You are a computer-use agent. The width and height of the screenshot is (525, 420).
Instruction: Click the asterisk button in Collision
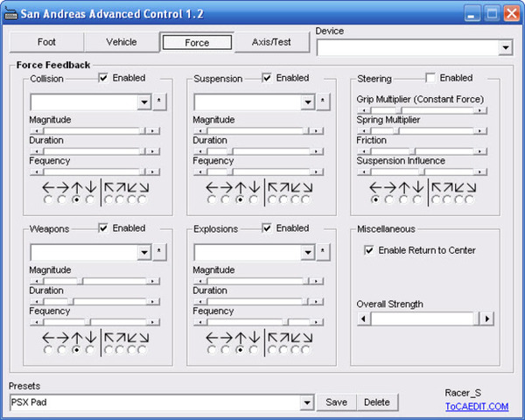[159, 101]
